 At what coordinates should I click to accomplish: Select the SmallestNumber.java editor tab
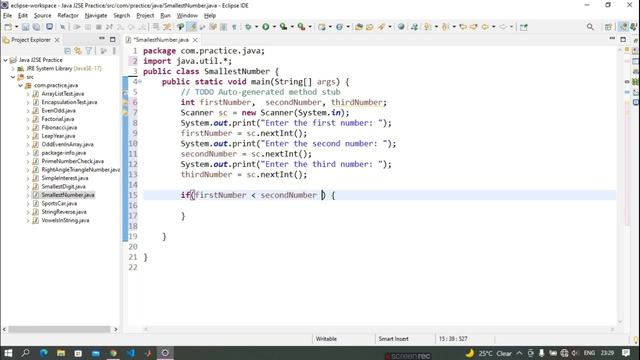161,40
